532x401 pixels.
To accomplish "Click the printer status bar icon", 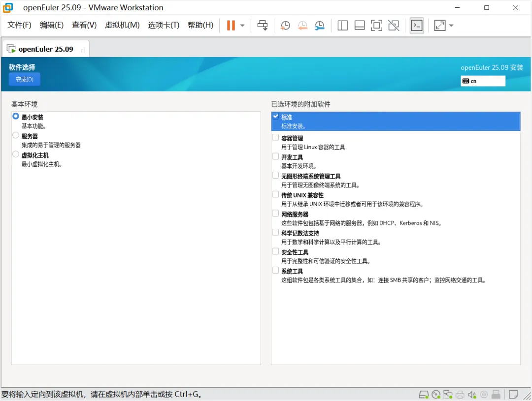I will click(460, 395).
